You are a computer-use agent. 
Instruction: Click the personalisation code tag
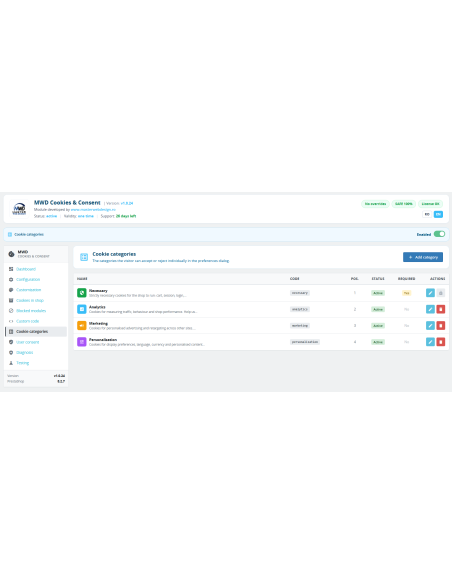305,342
